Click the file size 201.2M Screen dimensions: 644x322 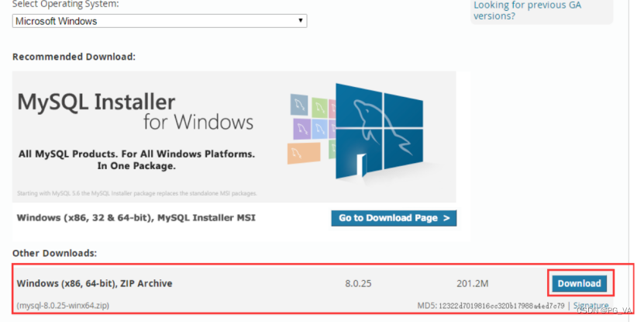[472, 284]
